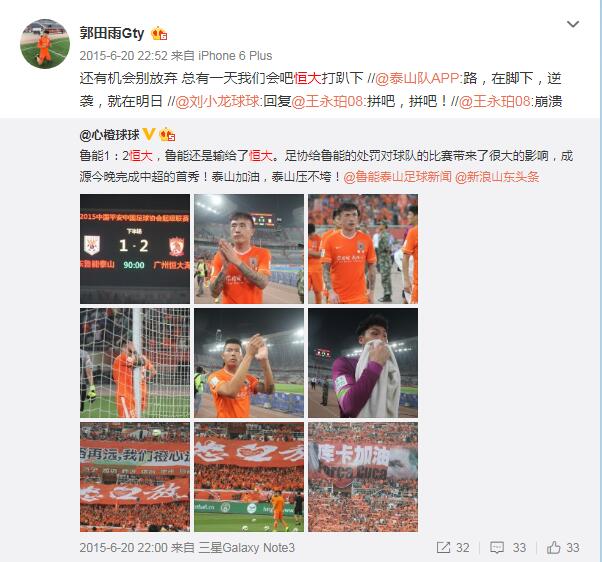Follow the @鲁能泰山足球新闻 mention link
This screenshot has height=562, width=602.
[x=397, y=177]
